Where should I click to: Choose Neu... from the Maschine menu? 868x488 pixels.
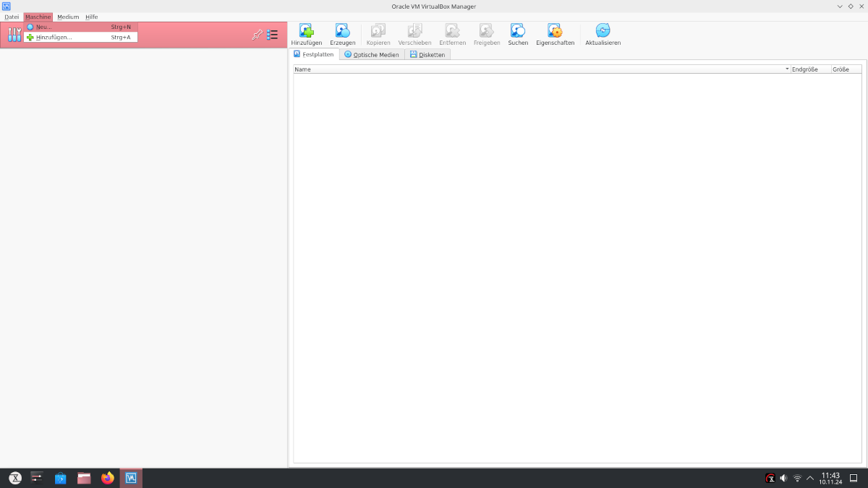click(80, 27)
